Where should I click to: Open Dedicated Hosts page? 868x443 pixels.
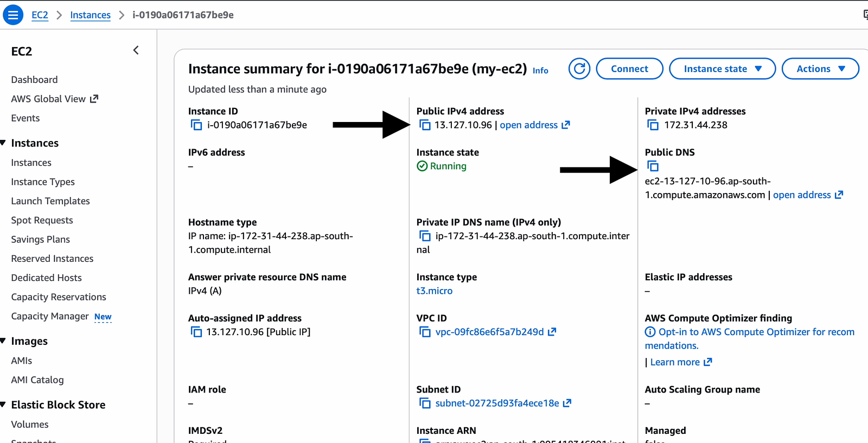tap(46, 278)
